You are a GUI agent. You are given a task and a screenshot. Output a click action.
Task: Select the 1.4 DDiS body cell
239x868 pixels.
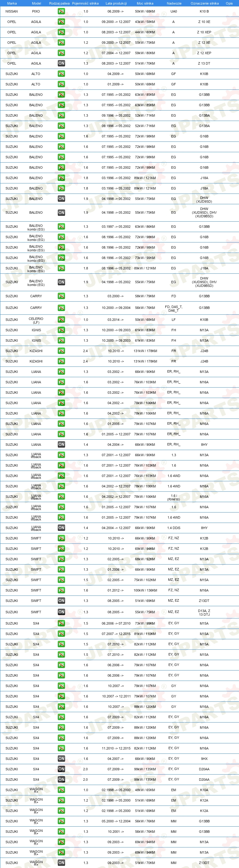point(174,528)
